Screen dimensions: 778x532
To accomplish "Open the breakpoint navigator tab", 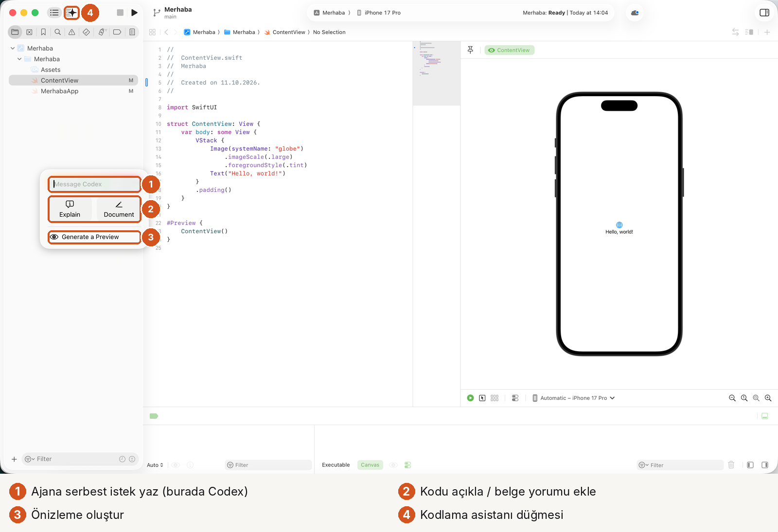I will pos(117,32).
